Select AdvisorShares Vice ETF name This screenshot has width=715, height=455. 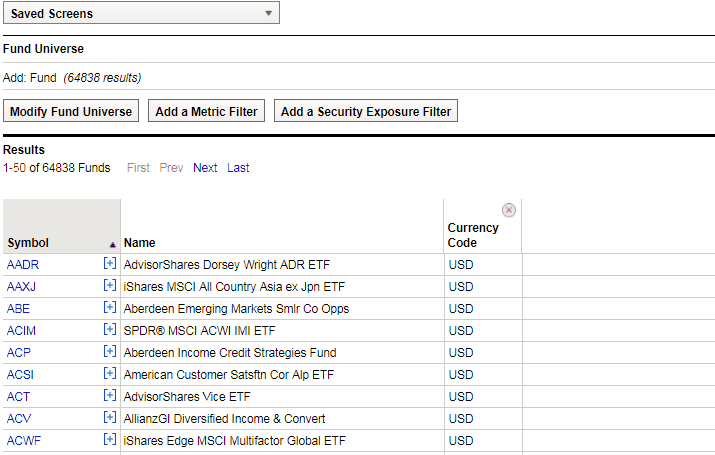(x=187, y=397)
